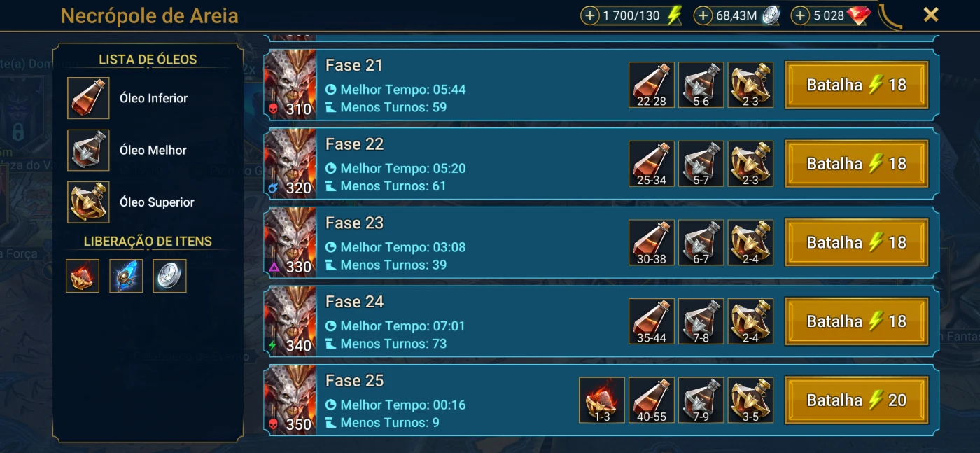Select the Fase 22 boss portrait level 320
980x453 pixels.
(x=290, y=164)
